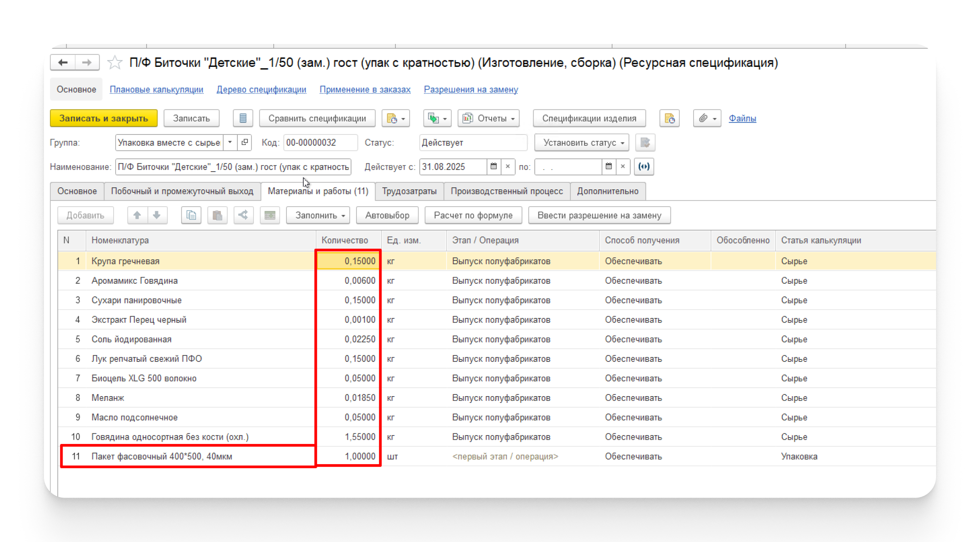Open the Заполнить dropdown menu
Viewport: 980px width, 542px height.
click(319, 215)
